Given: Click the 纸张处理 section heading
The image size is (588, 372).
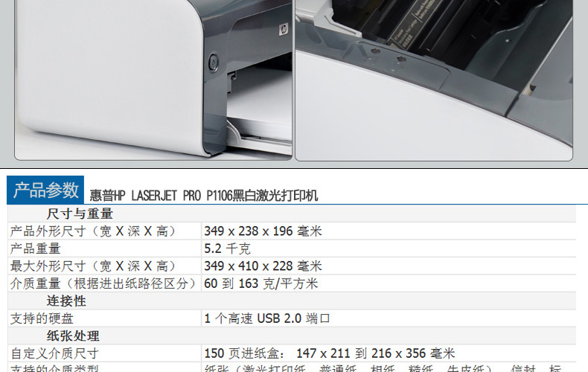Looking at the screenshot, I should [x=73, y=336].
